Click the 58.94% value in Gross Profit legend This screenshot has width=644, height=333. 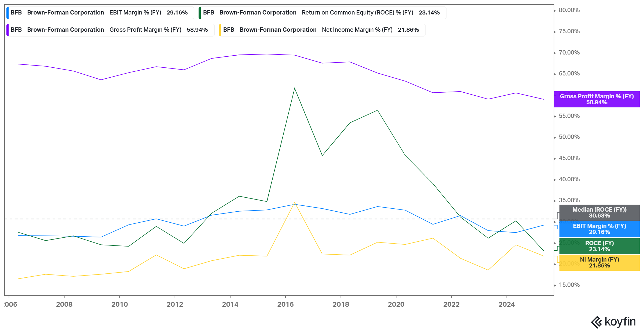click(197, 30)
